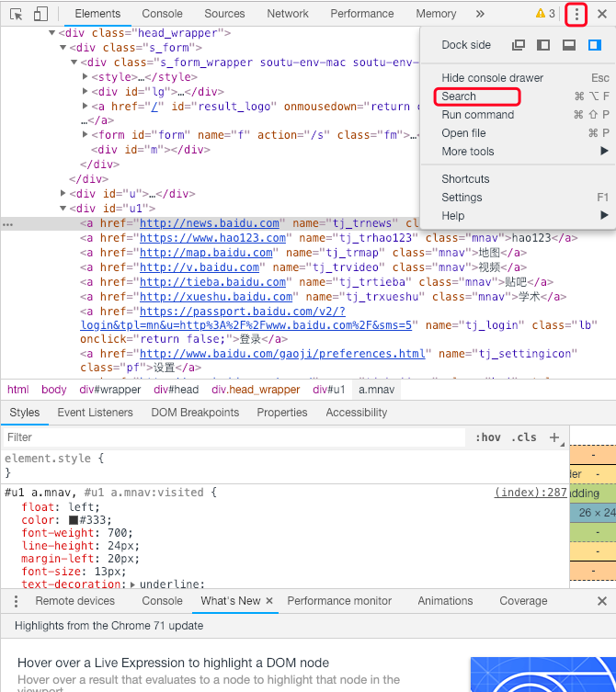Activate the inspect element picker icon
Image resolution: width=616 pixels, height=692 pixels.
(x=17, y=14)
